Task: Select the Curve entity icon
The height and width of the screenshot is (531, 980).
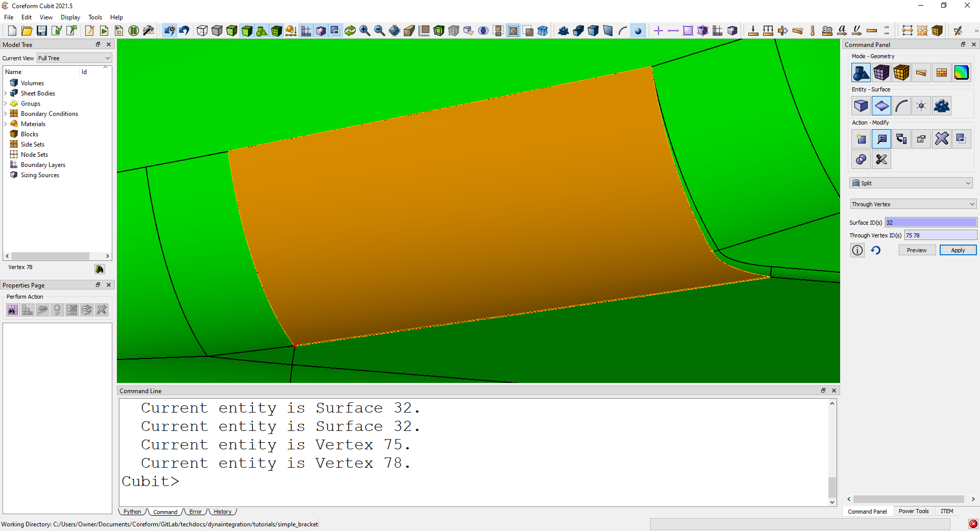Action: pos(901,106)
